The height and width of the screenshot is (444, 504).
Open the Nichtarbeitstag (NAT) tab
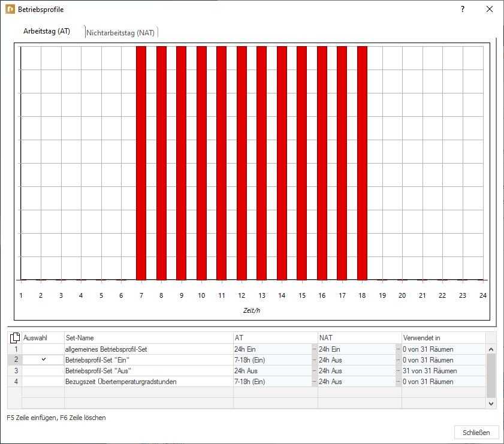(120, 33)
